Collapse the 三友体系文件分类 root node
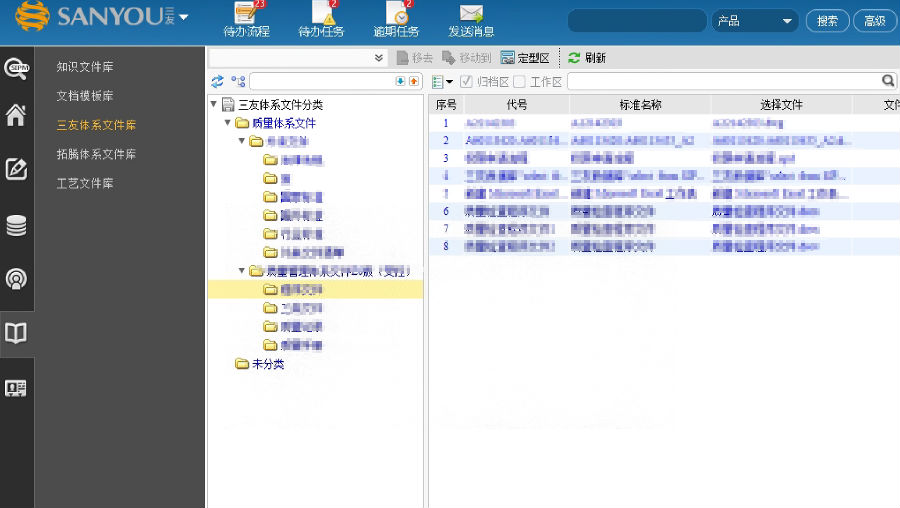Viewport: 900px width, 508px height. point(214,104)
